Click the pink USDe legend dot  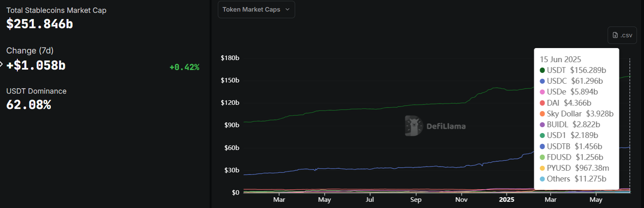[x=542, y=92]
